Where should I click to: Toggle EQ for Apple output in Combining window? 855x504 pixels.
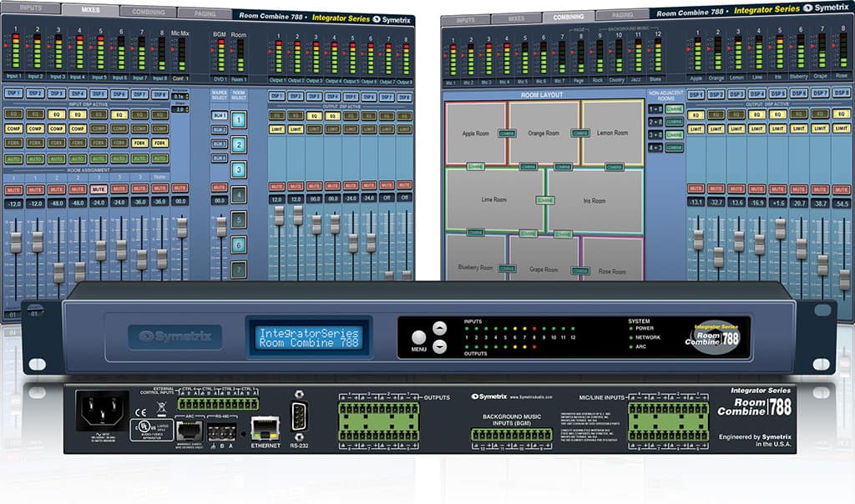pos(696,115)
